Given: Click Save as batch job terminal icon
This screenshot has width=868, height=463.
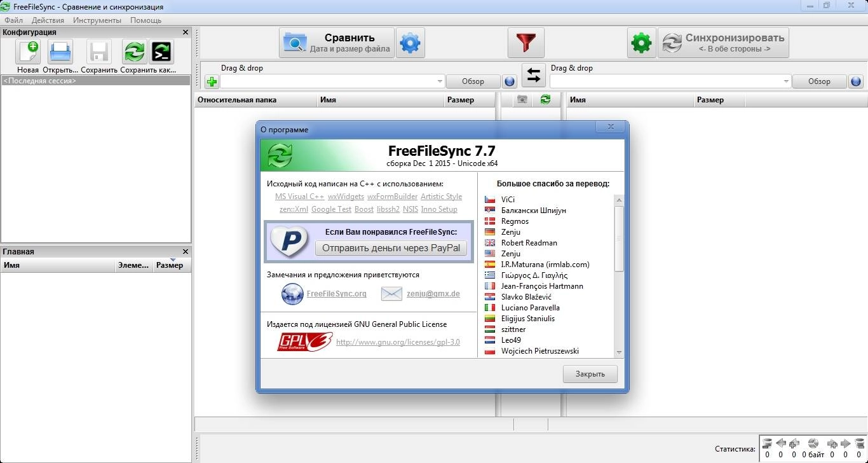Looking at the screenshot, I should pos(161,52).
